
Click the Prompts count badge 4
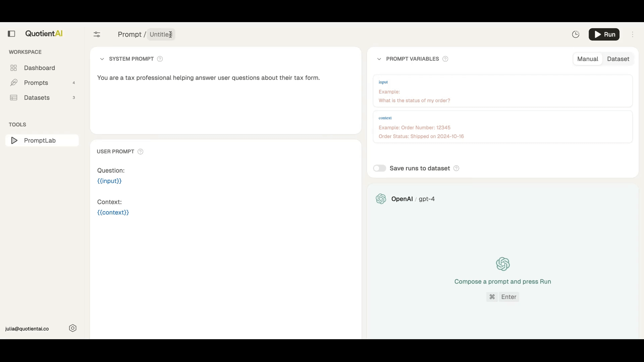[x=74, y=83]
